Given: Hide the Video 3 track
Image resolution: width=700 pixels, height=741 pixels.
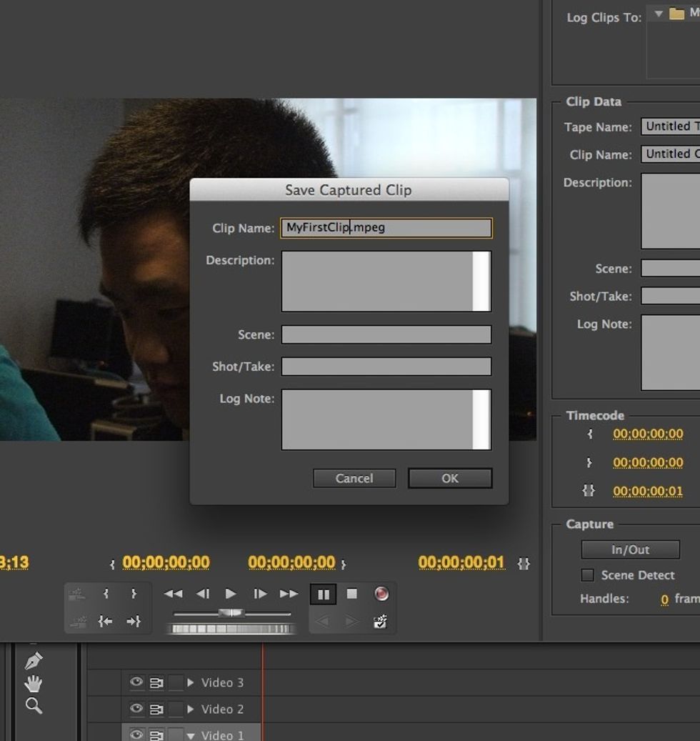Looking at the screenshot, I should point(136,682).
